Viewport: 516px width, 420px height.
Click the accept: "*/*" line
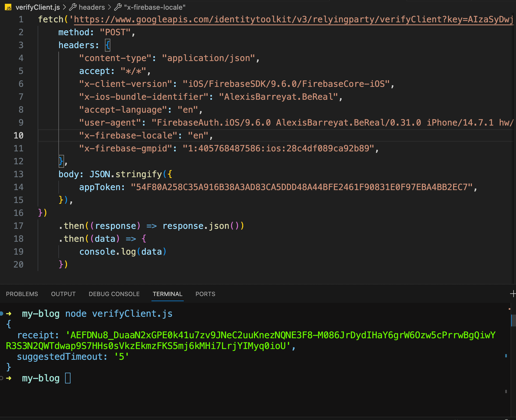point(115,71)
